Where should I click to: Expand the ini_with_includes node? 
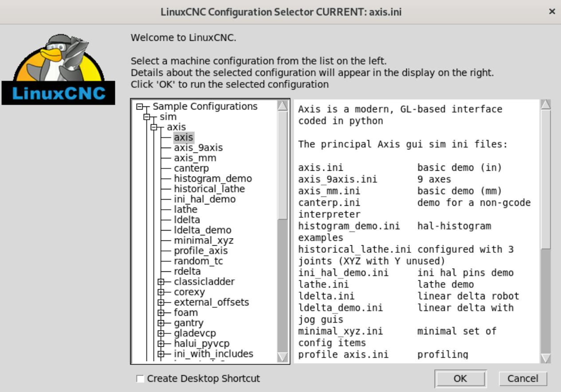(x=161, y=354)
